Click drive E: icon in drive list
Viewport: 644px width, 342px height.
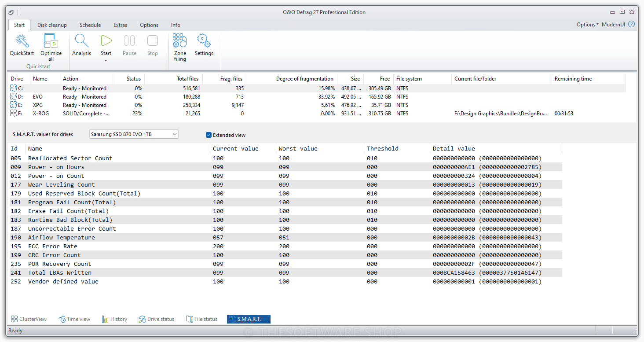(x=14, y=105)
